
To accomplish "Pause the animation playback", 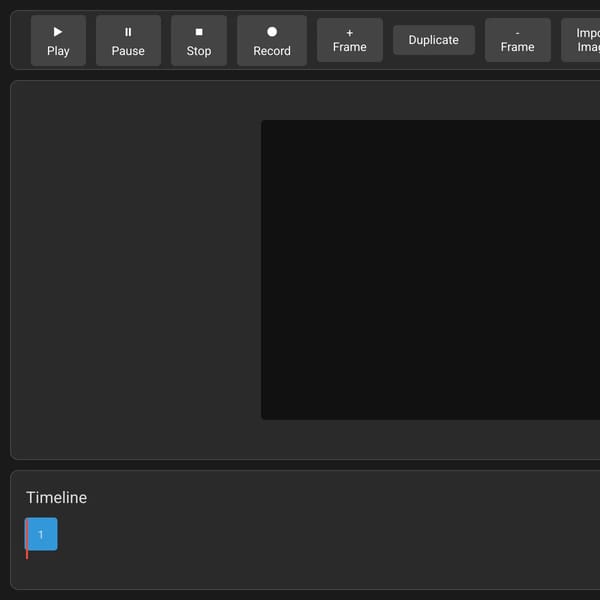I will pos(128,41).
